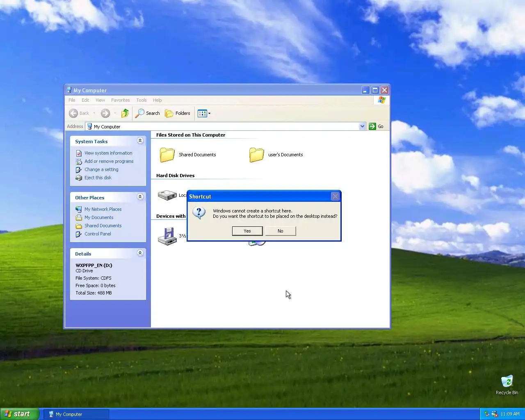The height and width of the screenshot is (420, 525).
Task: Open the Views dropdown button
Action: [x=204, y=113]
